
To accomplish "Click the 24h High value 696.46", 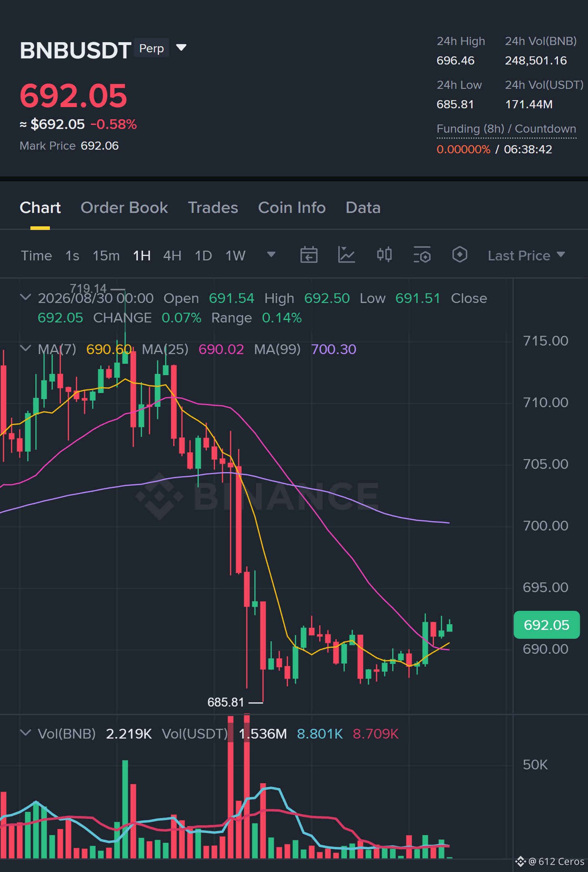I will coord(455,61).
